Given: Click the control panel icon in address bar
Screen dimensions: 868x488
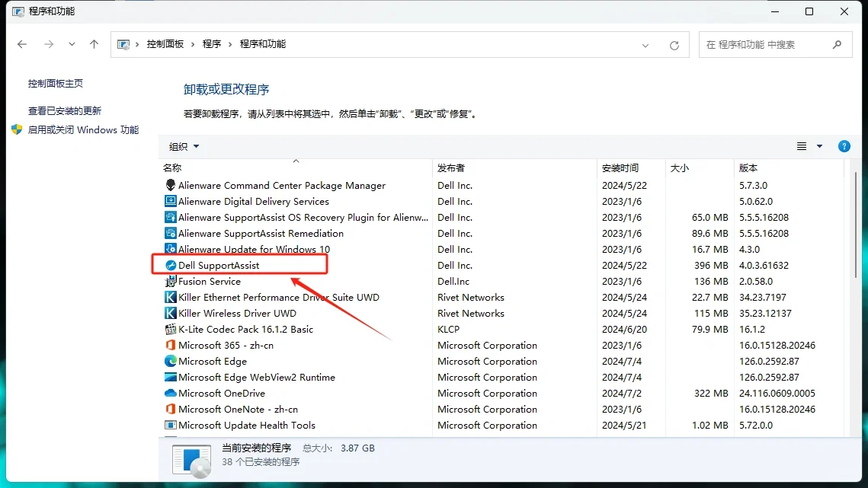Looking at the screenshot, I should tap(123, 44).
